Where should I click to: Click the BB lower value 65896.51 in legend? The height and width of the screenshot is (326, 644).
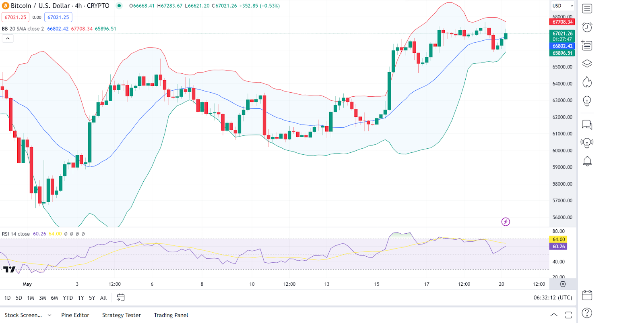[105, 29]
